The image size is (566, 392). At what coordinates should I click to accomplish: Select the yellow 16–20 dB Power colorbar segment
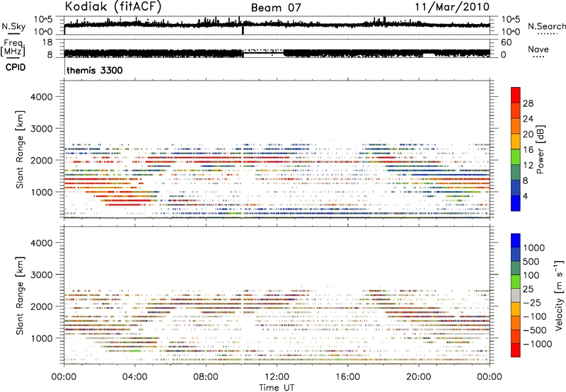(516, 142)
